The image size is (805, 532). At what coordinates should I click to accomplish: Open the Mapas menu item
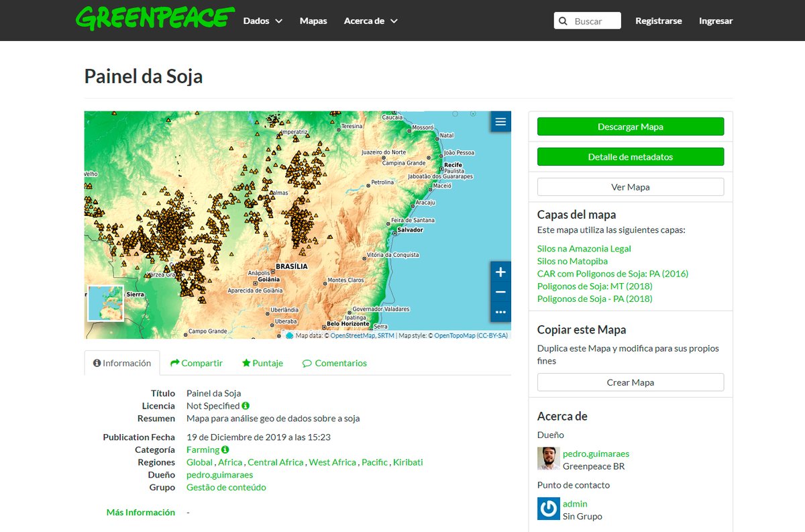pyautogui.click(x=313, y=21)
